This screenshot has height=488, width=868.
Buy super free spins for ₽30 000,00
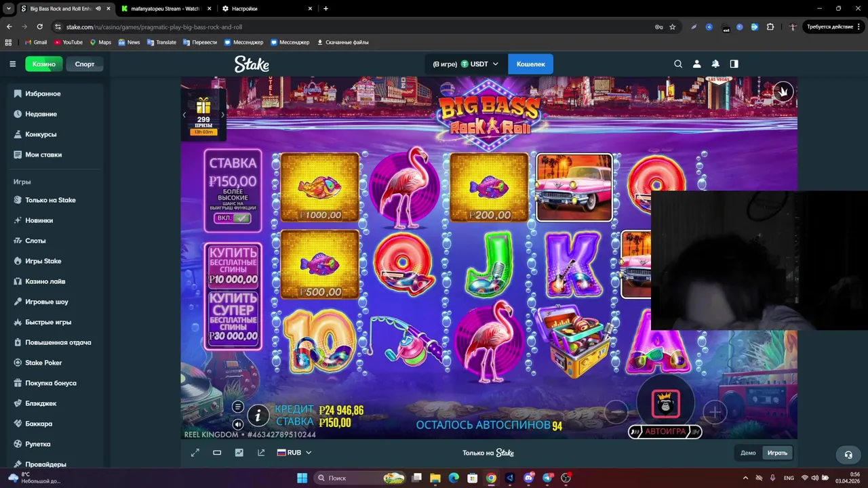(x=233, y=318)
